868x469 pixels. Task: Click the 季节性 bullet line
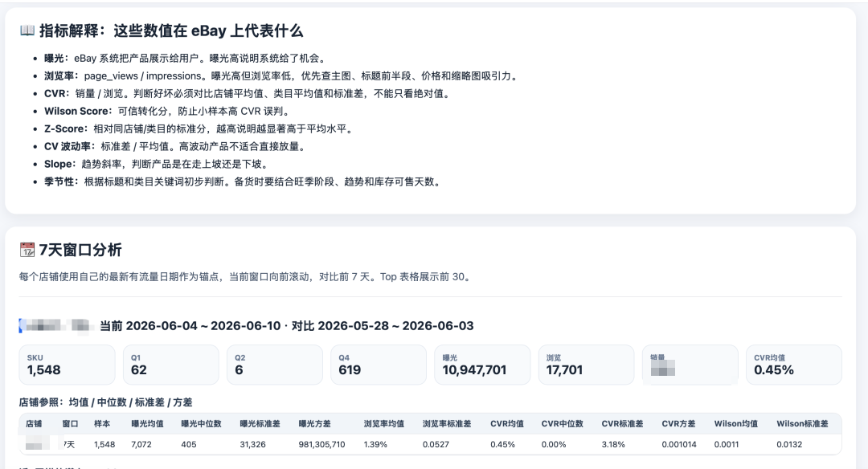coord(244,182)
